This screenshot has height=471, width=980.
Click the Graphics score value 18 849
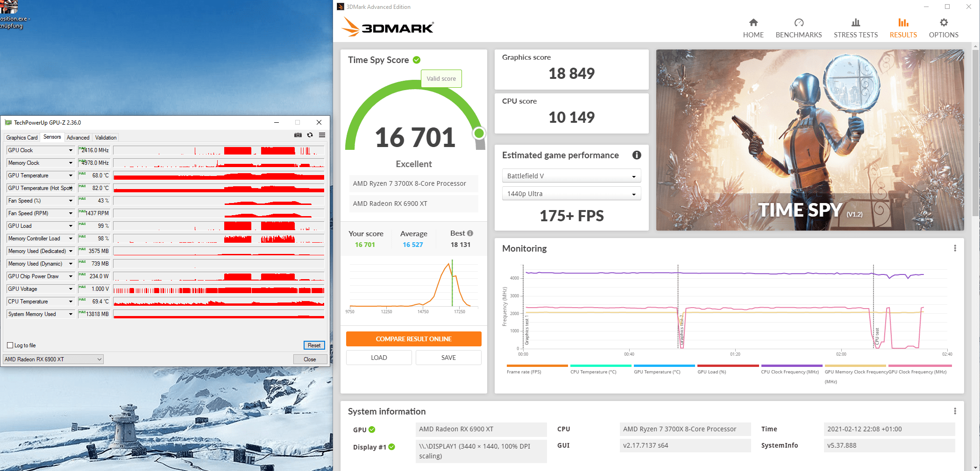tap(571, 73)
